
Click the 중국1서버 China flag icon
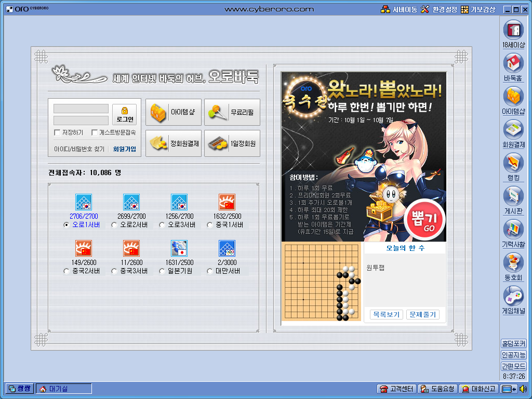(227, 202)
